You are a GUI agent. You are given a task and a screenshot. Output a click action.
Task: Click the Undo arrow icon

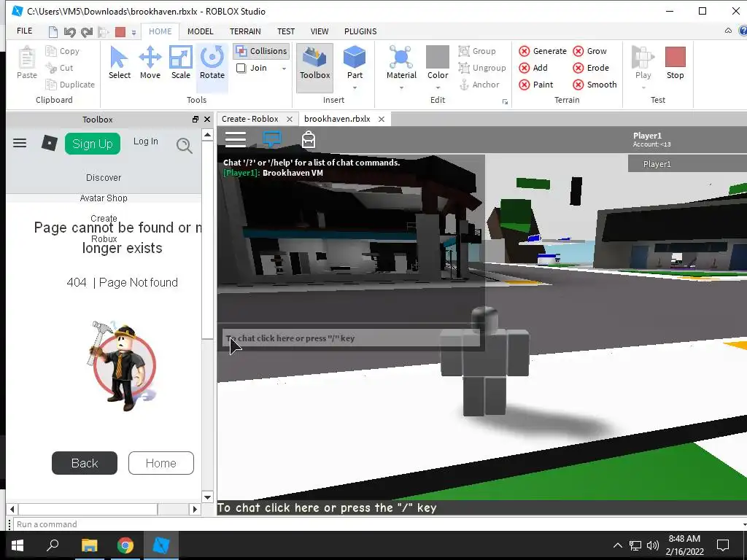tap(69, 32)
